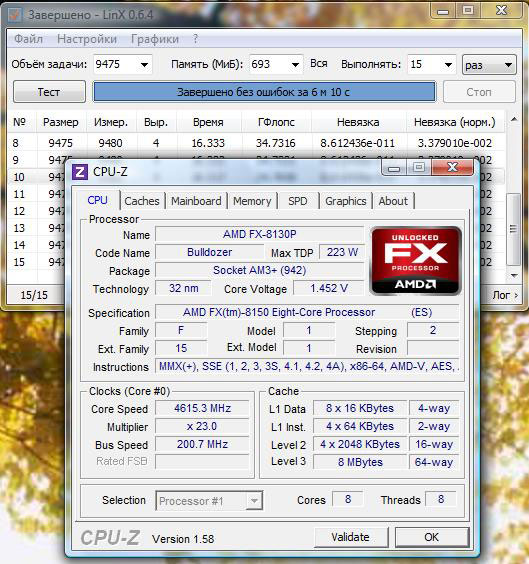Image resolution: width=529 pixels, height=564 pixels.
Task: Select result row 15 in LinX table
Action: click(37, 262)
